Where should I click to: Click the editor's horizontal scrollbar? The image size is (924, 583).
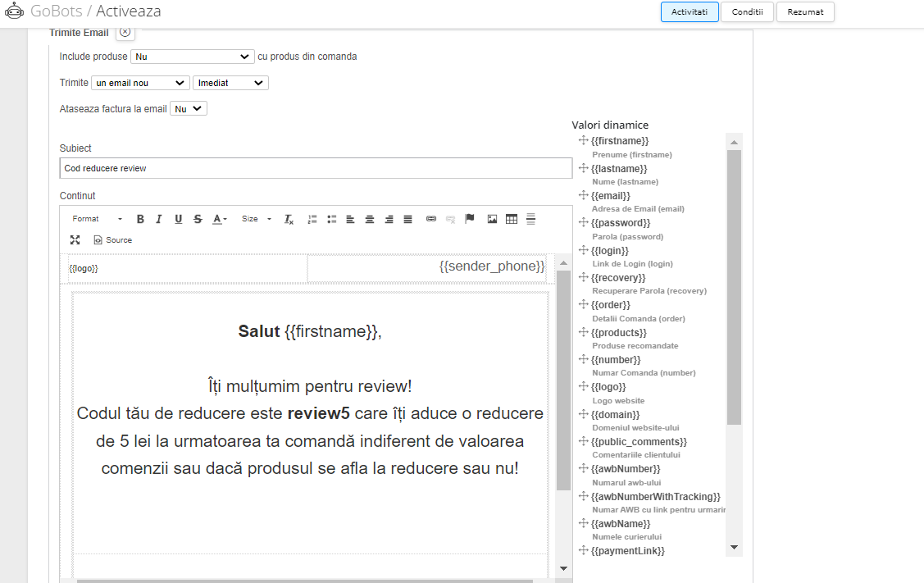click(x=305, y=581)
